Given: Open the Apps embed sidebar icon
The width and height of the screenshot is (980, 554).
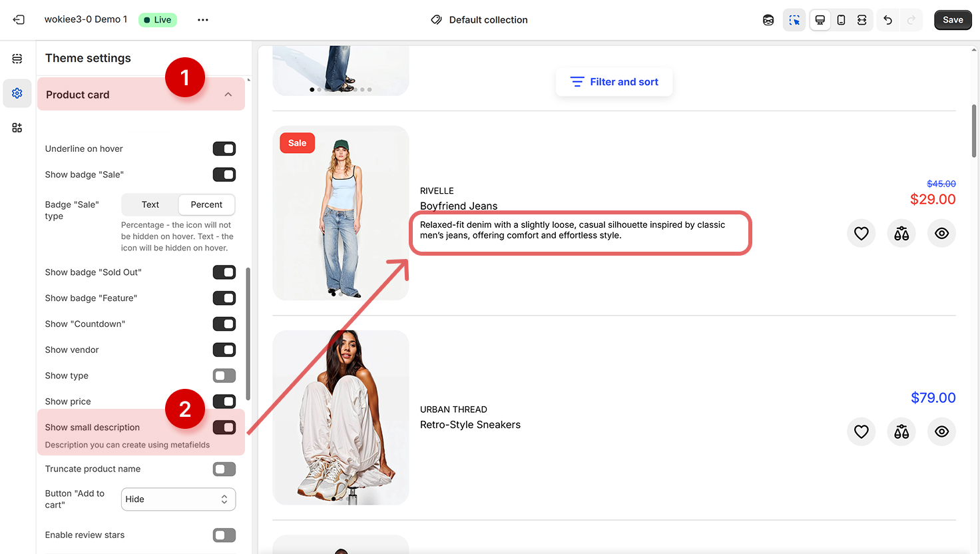Looking at the screenshot, I should [x=17, y=128].
